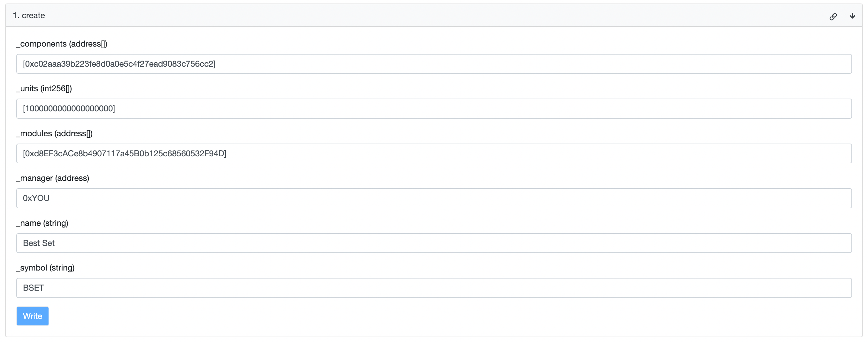Select the _modules address array input
Viewport: 868px width, 342px height.
coord(434,153)
